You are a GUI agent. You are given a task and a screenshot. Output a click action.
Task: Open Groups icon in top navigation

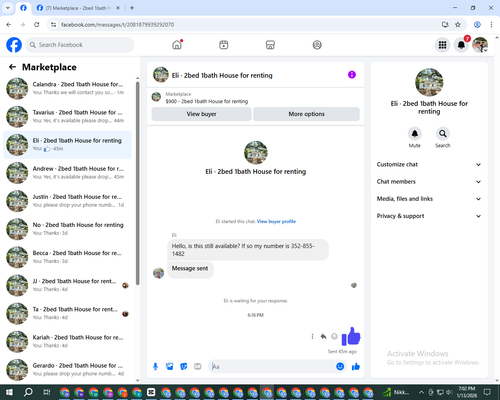click(317, 45)
